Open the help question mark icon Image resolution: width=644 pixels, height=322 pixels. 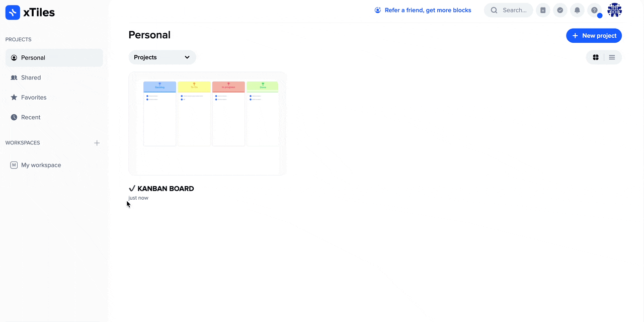(x=594, y=10)
